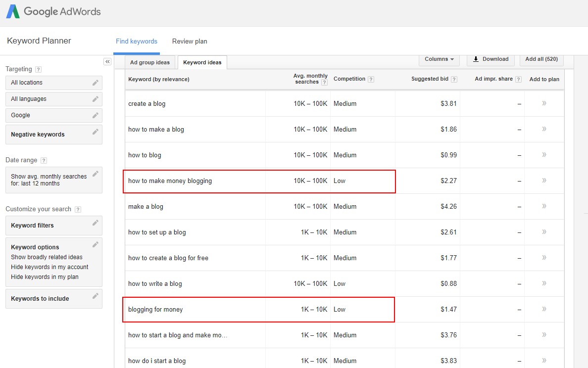Screen dimensions: 588x368
Task: Click 'Hide keywords in my plan' text
Action: [x=45, y=277]
